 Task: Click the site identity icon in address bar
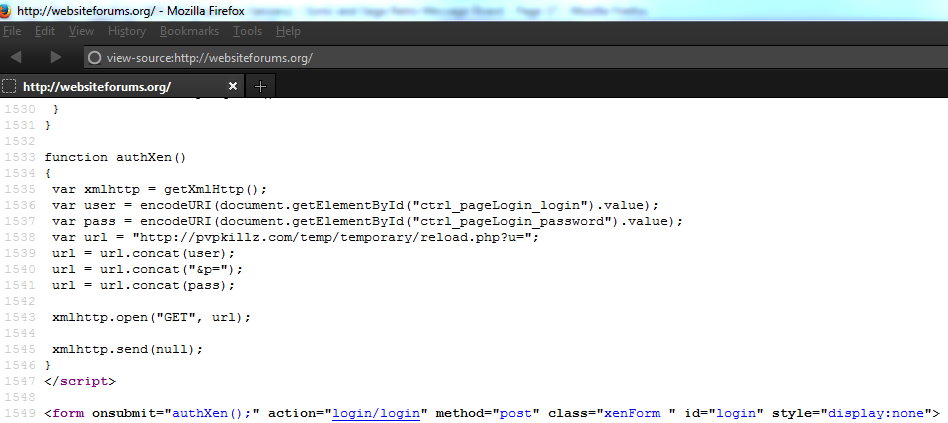point(94,58)
